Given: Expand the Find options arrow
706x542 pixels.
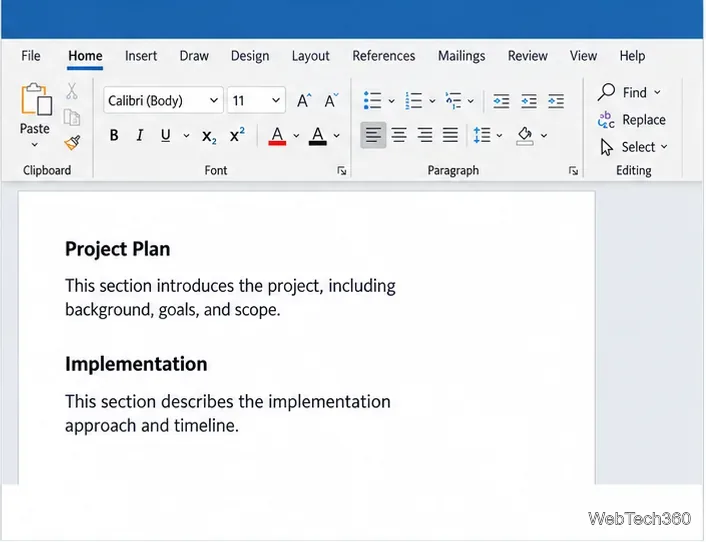Looking at the screenshot, I should click(657, 92).
